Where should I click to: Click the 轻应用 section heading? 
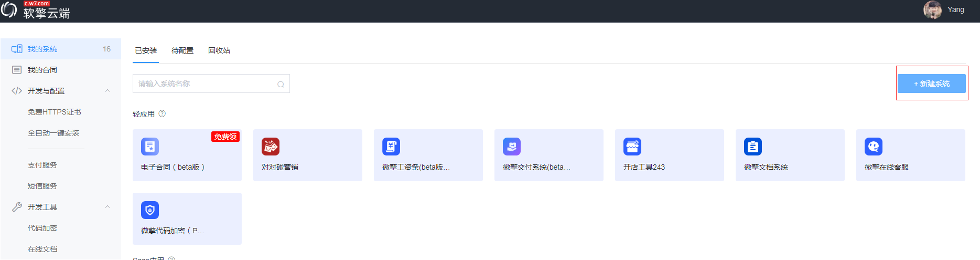point(144,114)
